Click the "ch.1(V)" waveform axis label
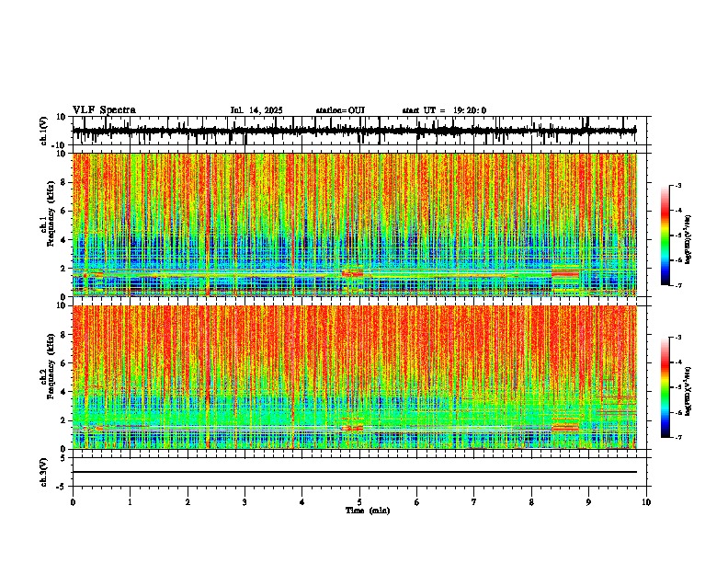The height and width of the screenshot is (563, 728). [44, 131]
